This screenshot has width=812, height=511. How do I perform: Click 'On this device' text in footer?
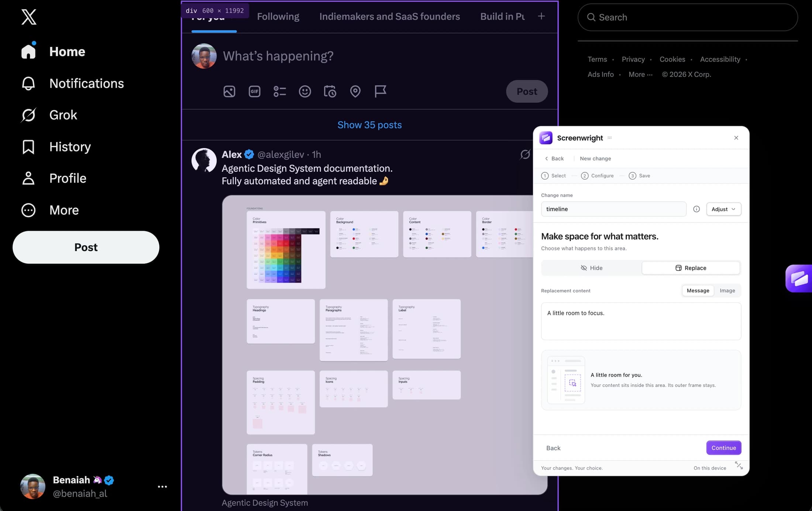click(709, 468)
